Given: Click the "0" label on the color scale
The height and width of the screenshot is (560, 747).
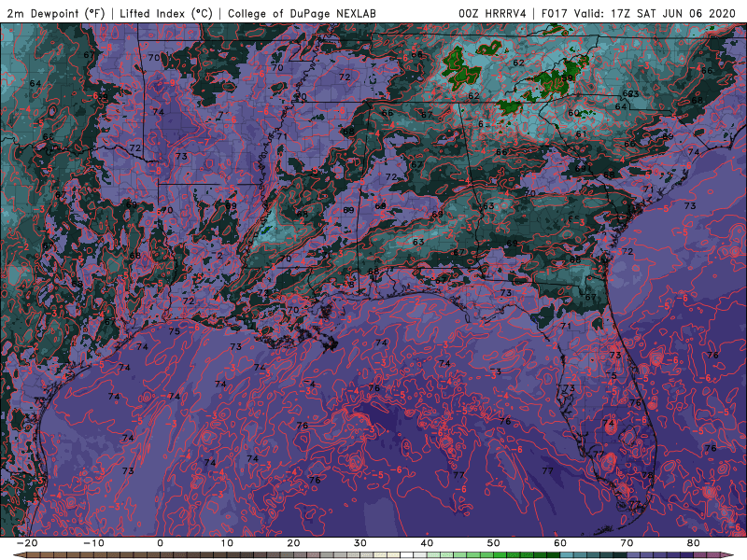Looking at the screenshot, I should tap(160, 543).
